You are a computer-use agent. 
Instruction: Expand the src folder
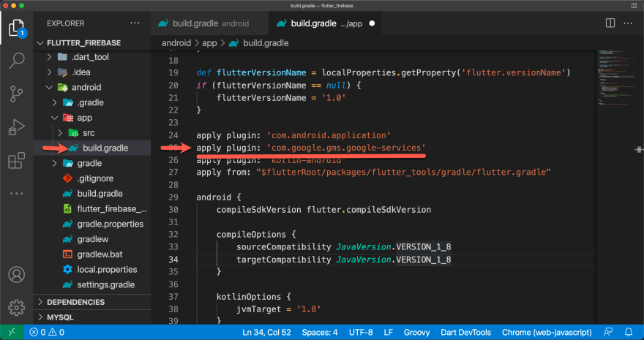tap(60, 133)
